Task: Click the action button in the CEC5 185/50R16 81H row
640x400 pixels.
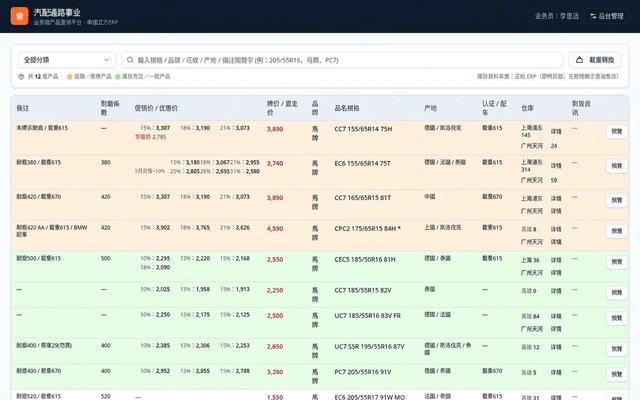Action: point(616,262)
